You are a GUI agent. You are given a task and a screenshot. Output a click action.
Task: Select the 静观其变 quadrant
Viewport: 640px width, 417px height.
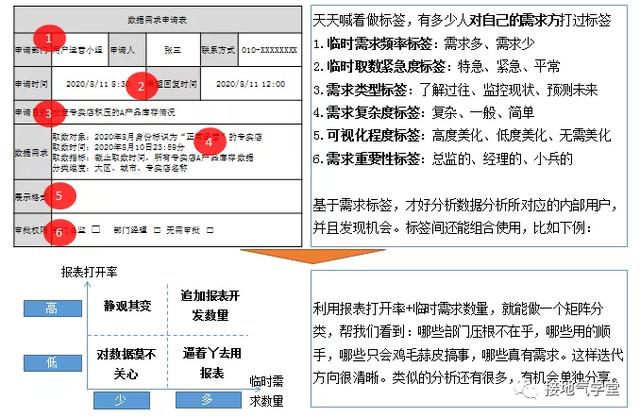pyautogui.click(x=127, y=305)
